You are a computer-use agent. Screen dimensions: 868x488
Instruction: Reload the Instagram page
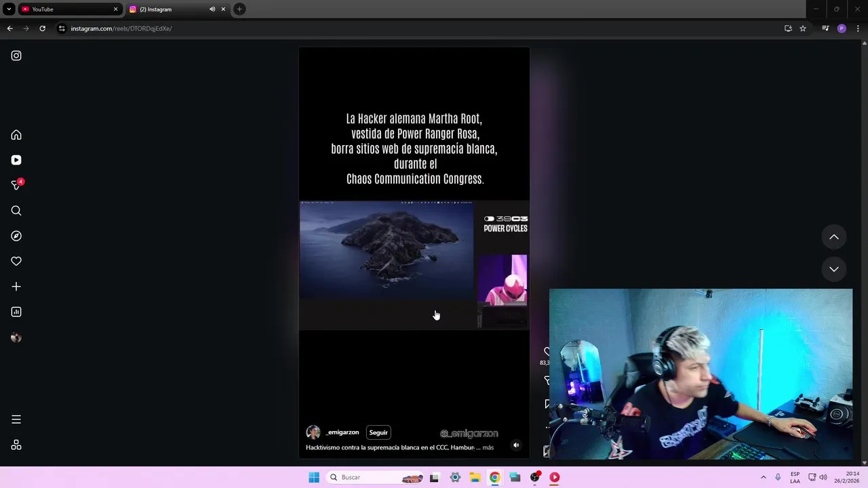pyautogui.click(x=42, y=28)
